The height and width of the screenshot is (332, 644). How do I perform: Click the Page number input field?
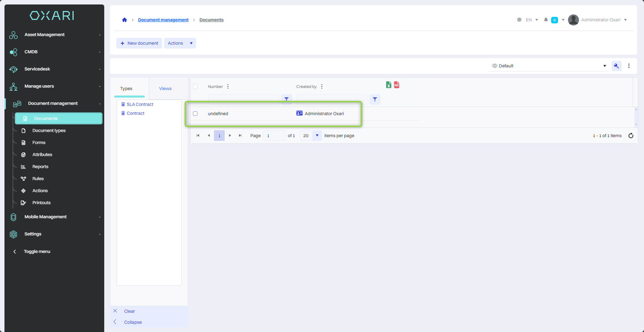274,136
